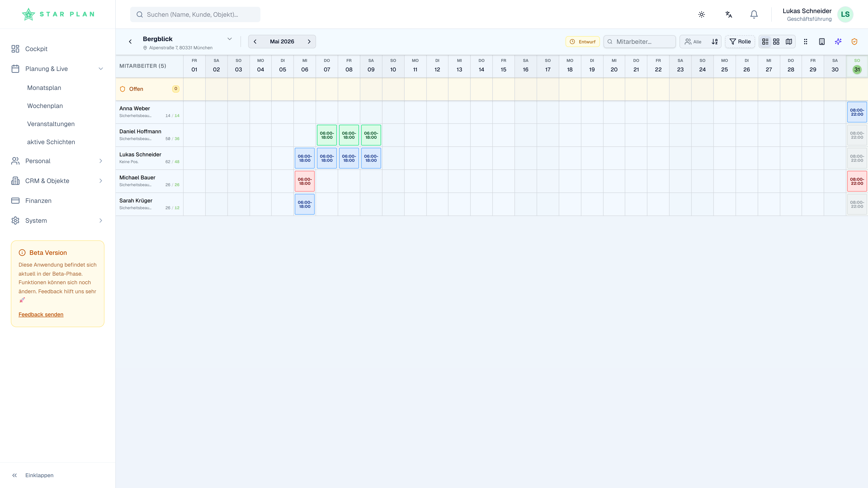Open Lukas Schneider's shift on day 09
Image resolution: width=868 pixels, height=488 pixels.
point(371,158)
